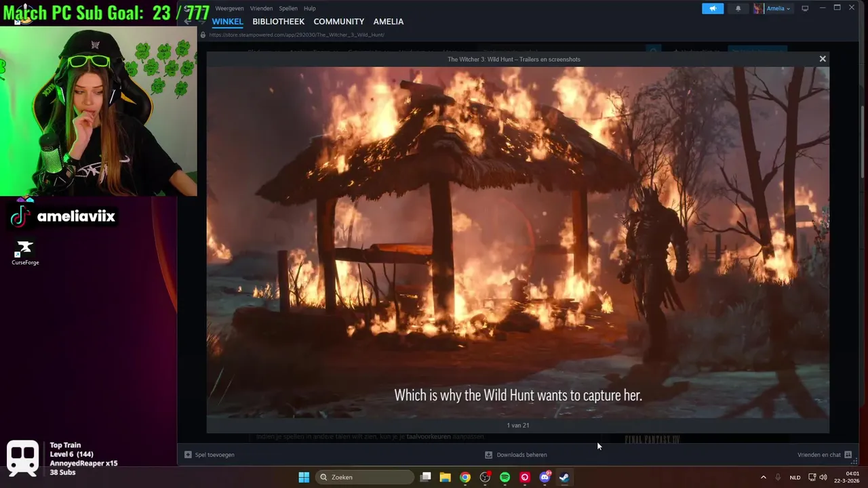Click Spel toevoegen
Viewport: 868px width, 488px height.
point(214,455)
